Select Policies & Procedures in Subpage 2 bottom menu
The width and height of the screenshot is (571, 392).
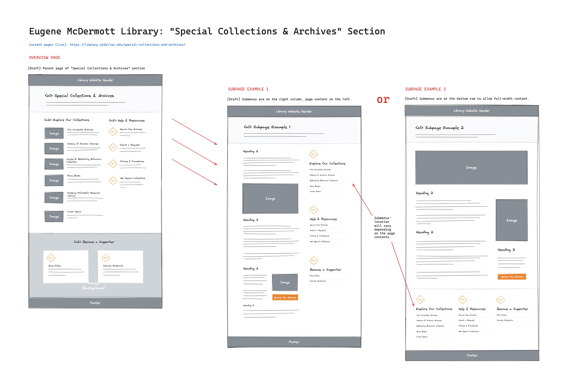(x=468, y=326)
